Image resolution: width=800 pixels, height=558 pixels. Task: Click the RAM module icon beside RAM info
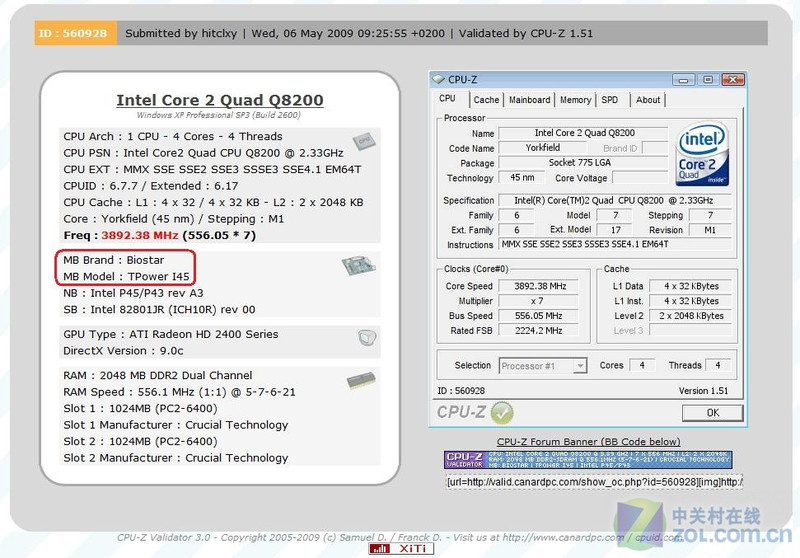pos(361,380)
